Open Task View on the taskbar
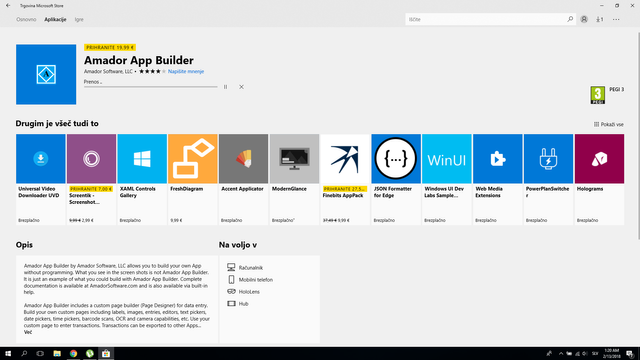The width and height of the screenshot is (640, 360). tap(40, 353)
